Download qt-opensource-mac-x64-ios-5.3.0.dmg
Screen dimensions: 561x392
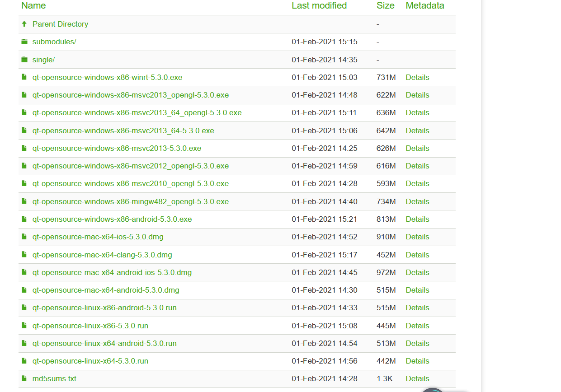click(x=98, y=237)
